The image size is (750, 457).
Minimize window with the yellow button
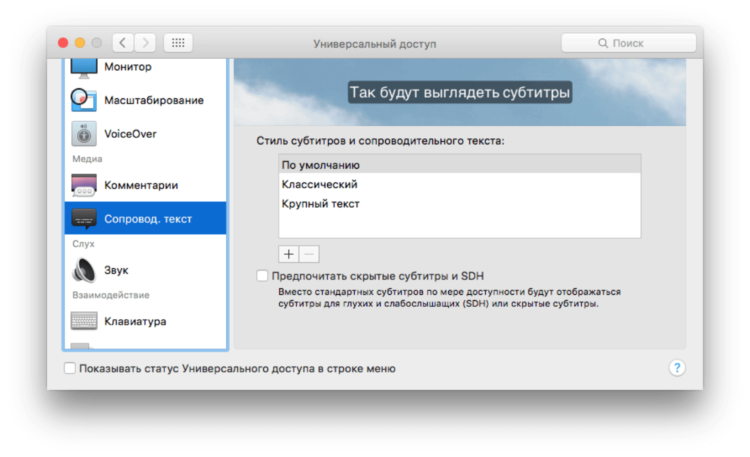coord(80,43)
